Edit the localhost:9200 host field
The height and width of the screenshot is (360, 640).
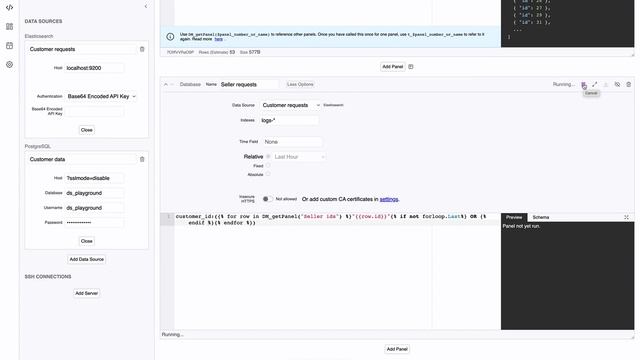pos(94,68)
